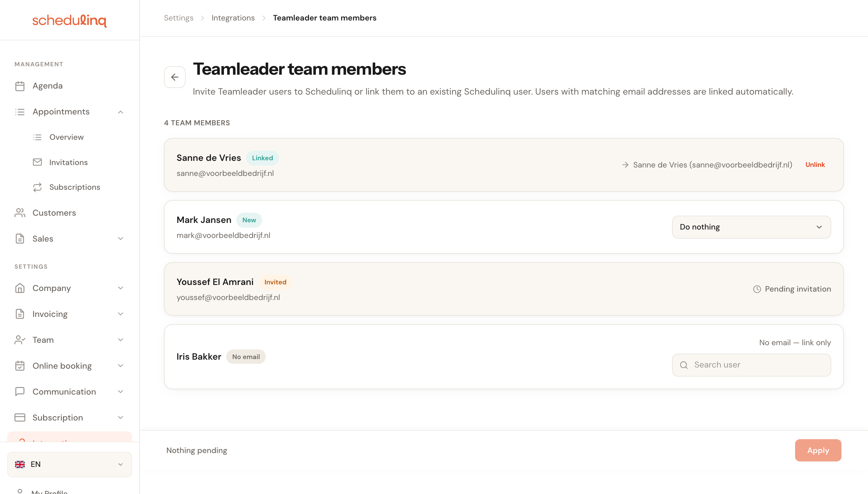Click the Subscriptions repeat icon
This screenshot has height=494, width=868.
pyautogui.click(x=37, y=187)
